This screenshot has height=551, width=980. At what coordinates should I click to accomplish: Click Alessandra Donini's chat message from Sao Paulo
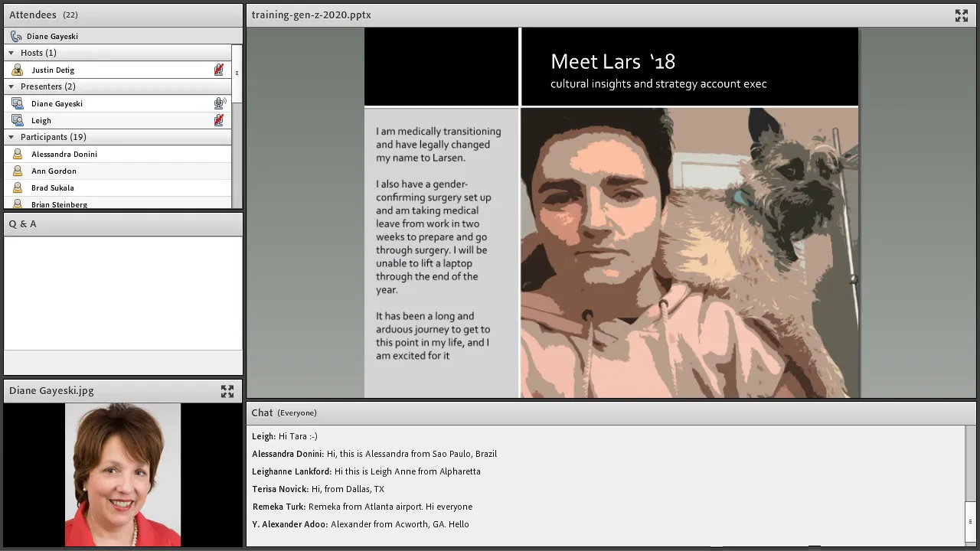point(374,454)
